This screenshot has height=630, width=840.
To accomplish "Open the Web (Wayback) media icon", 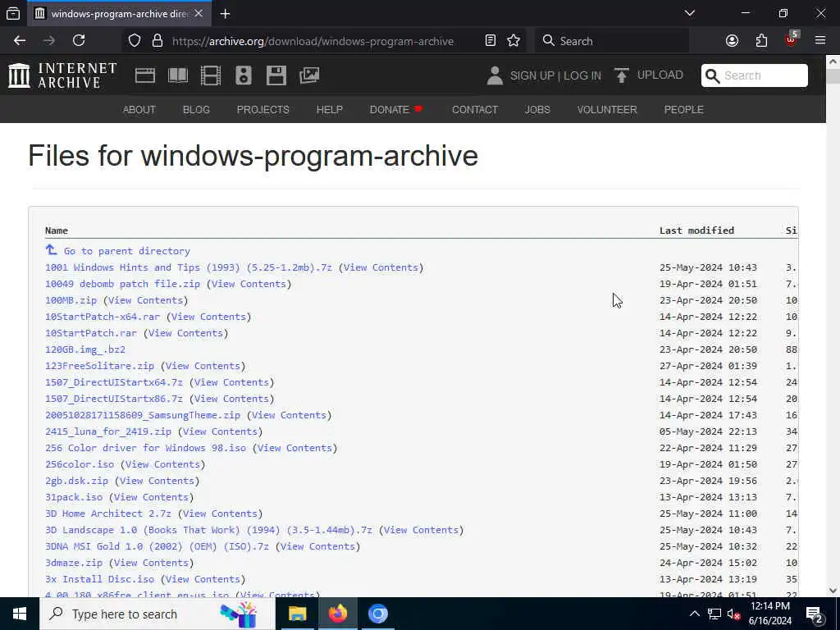I will pos(144,75).
